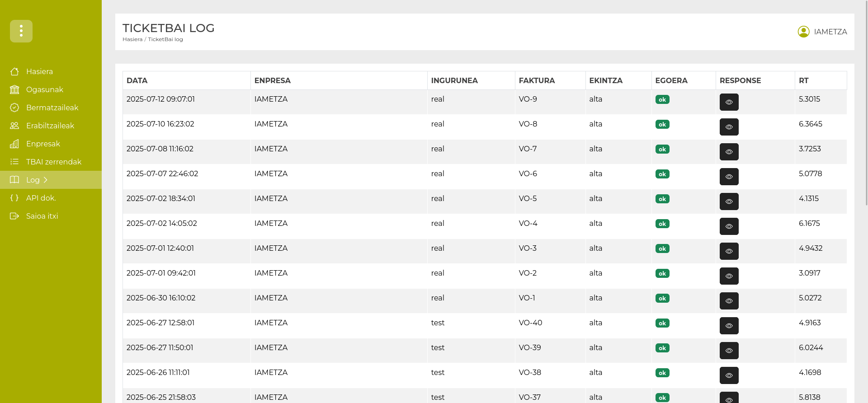Expand the Log menu chevron
The height and width of the screenshot is (403, 868).
point(46,180)
